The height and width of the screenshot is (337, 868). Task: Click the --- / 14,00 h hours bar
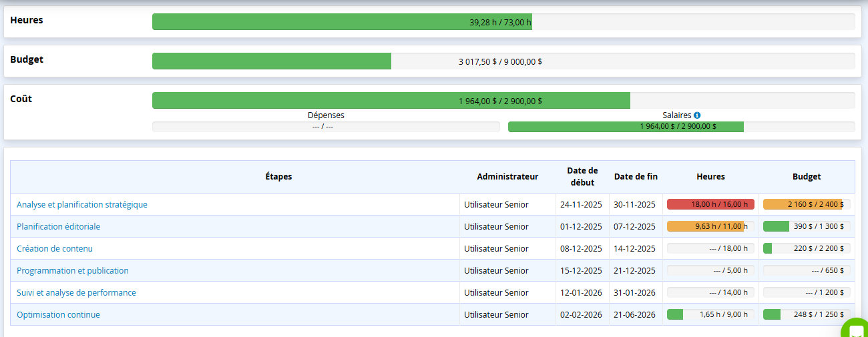[x=710, y=293]
